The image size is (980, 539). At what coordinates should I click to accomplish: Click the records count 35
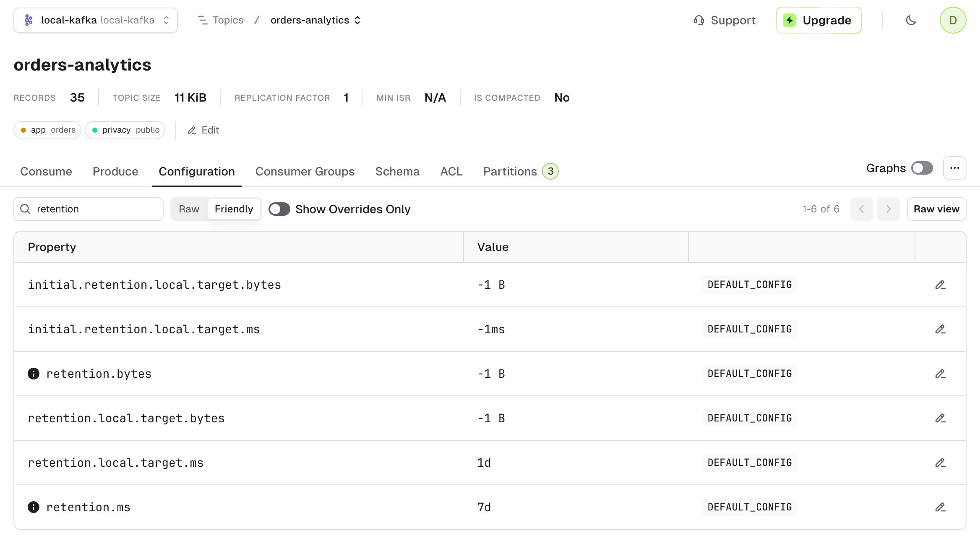tap(77, 97)
